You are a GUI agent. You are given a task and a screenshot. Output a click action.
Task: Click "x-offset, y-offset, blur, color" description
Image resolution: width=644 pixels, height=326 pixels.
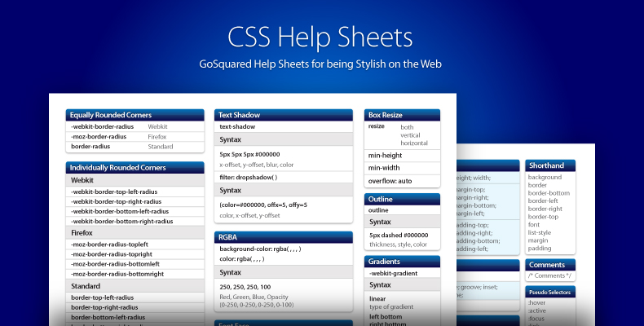pyautogui.click(x=256, y=165)
